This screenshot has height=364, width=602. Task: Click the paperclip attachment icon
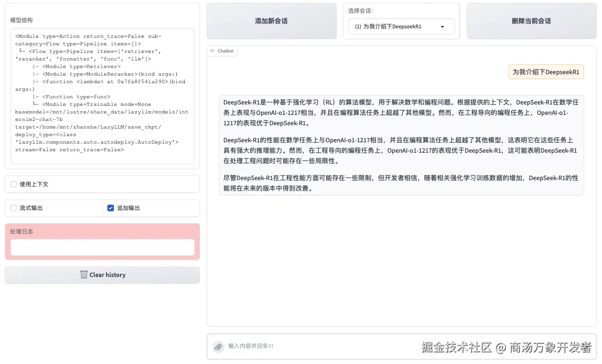[218, 346]
